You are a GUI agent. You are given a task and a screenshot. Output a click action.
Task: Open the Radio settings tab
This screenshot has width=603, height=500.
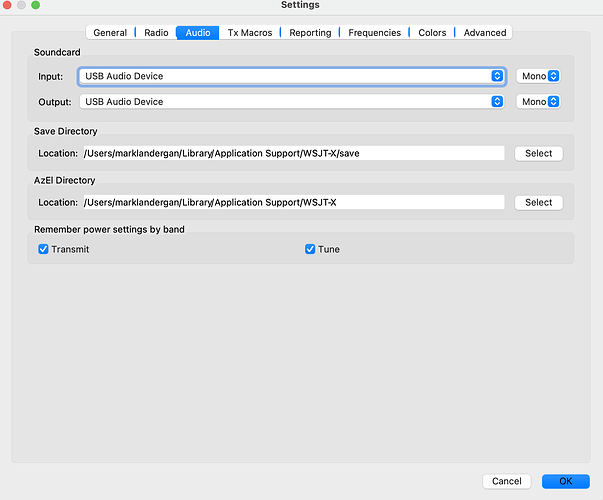pos(156,33)
